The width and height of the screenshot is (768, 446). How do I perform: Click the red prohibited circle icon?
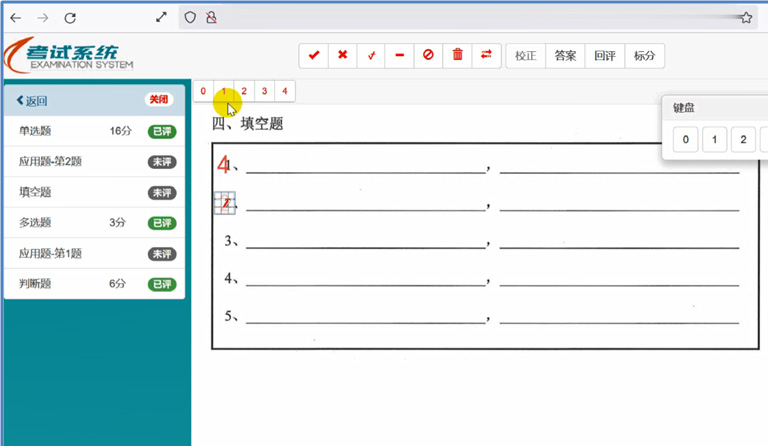pyautogui.click(x=428, y=56)
